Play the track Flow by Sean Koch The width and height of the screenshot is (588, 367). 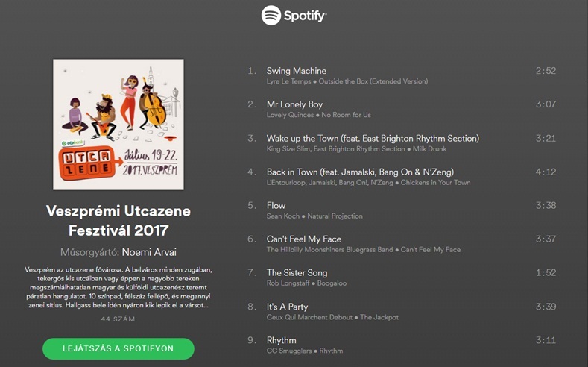pyautogui.click(x=402, y=210)
